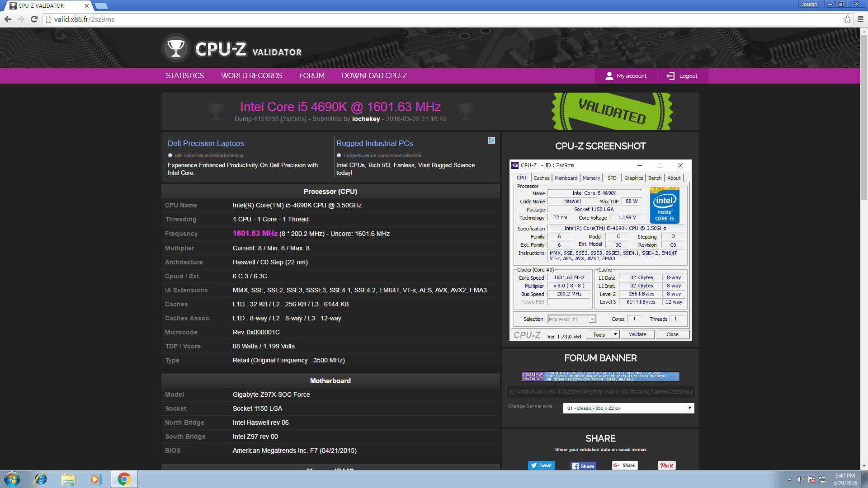Click Tools button in CPU-Z screenshot
Viewport: 868px width, 488px height.
point(599,334)
